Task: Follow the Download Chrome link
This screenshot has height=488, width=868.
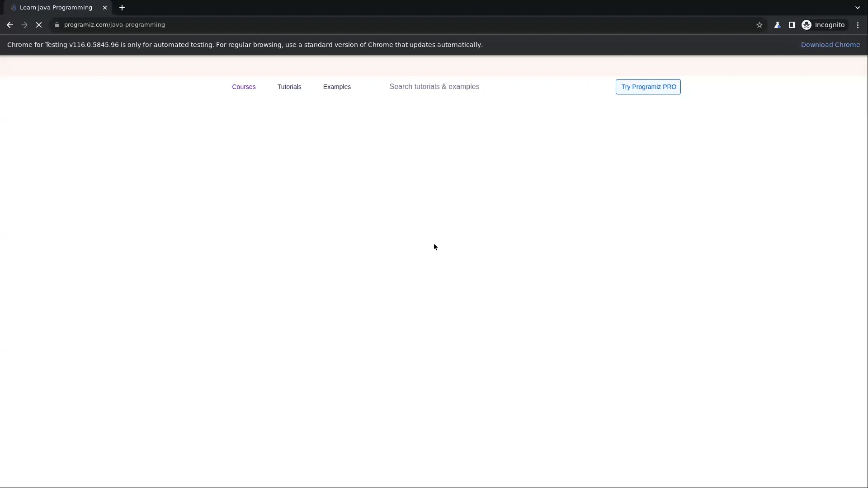Action: coord(830,44)
